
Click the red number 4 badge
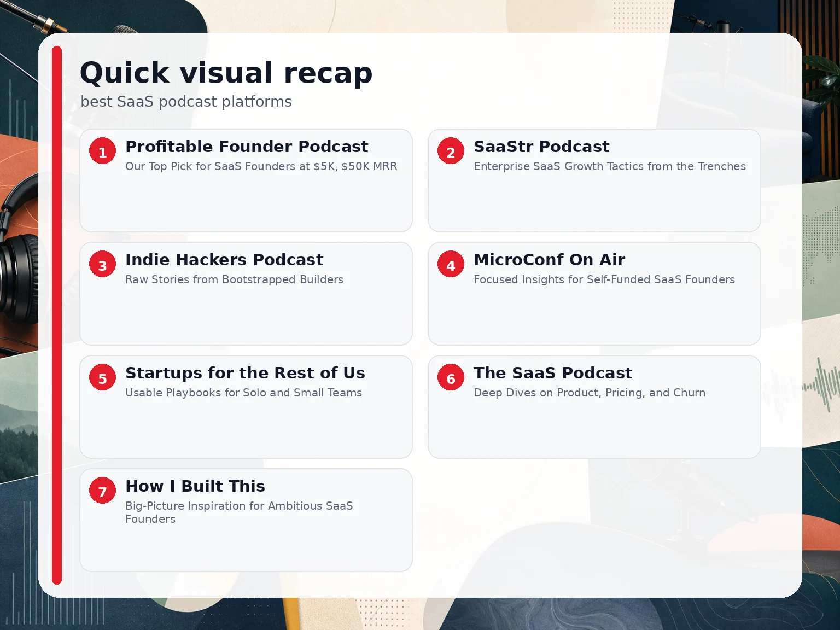(x=451, y=265)
